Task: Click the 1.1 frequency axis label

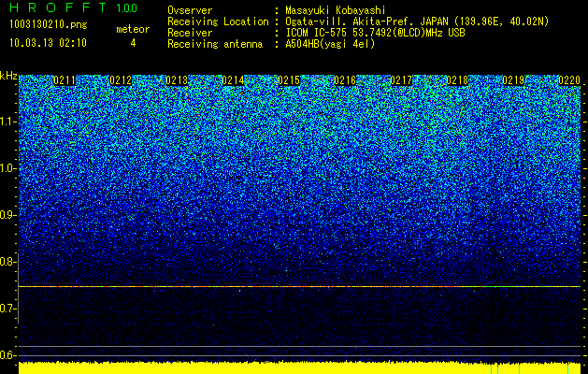Action: point(7,122)
